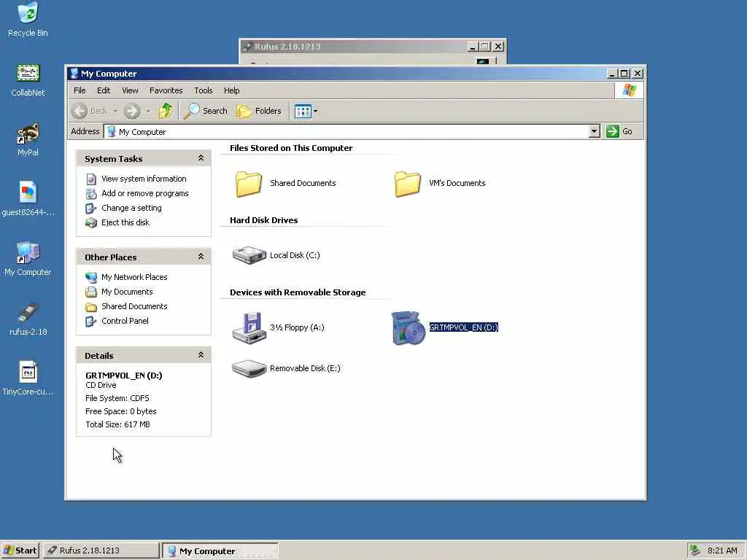Open the Views button icon
The image size is (747, 560).
click(x=303, y=112)
